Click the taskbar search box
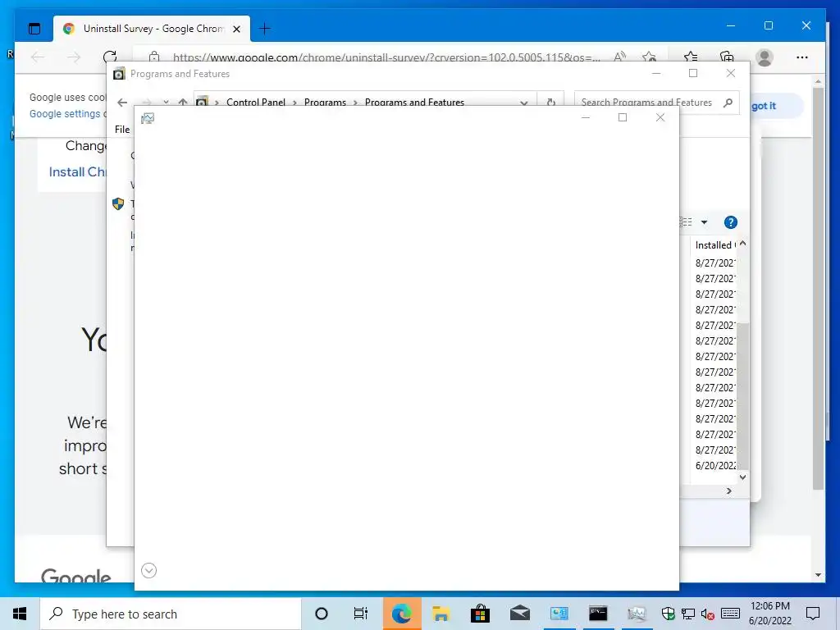Viewport: 840px width, 630px height. click(x=171, y=614)
